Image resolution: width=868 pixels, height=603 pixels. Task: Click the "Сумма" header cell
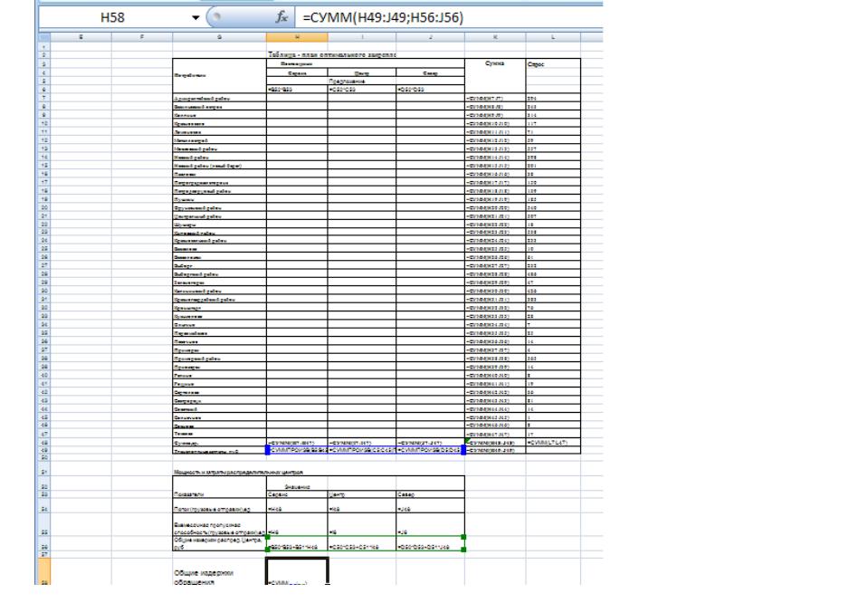pos(495,63)
